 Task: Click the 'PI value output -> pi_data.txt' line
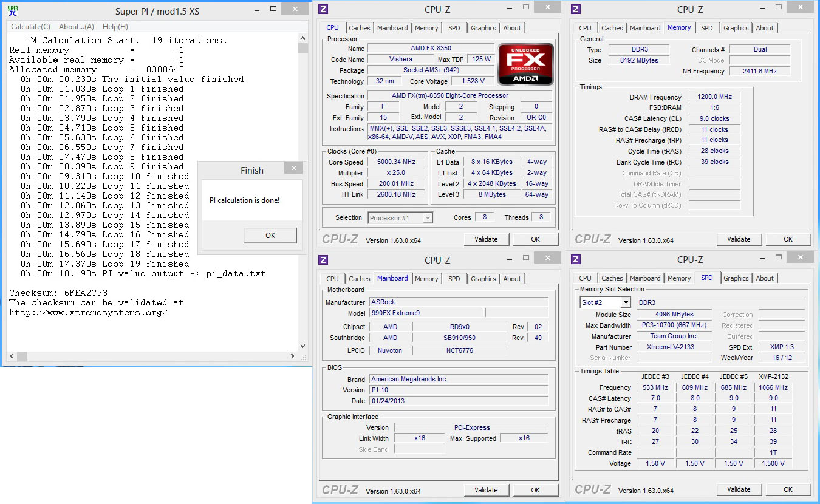(143, 274)
